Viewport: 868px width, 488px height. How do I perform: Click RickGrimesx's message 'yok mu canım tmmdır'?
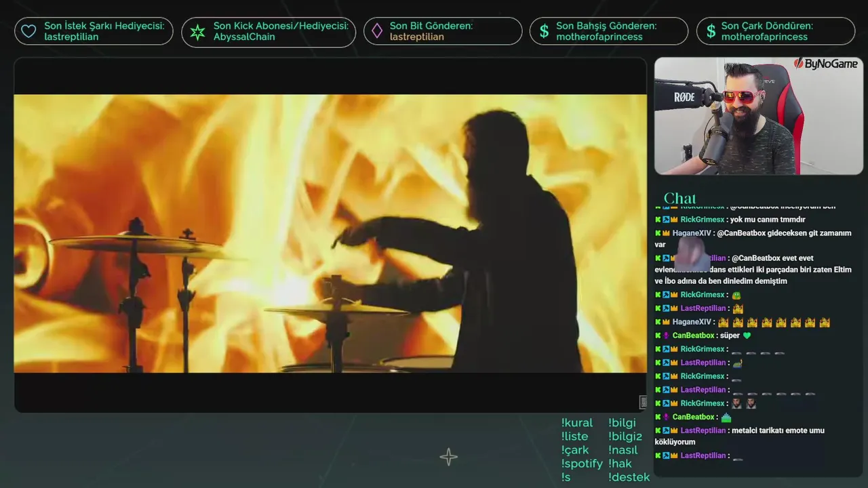pos(768,220)
